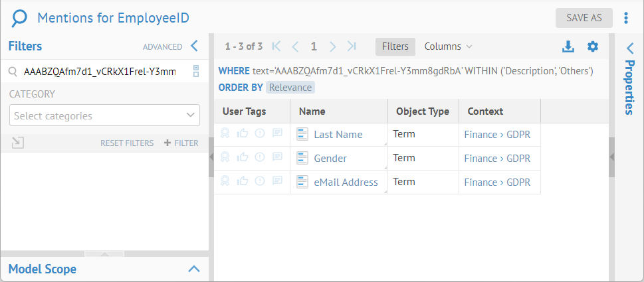Screen dimensions: 644x282
Task: Click the certify ribbon icon for Gender row
Action: (x=225, y=157)
